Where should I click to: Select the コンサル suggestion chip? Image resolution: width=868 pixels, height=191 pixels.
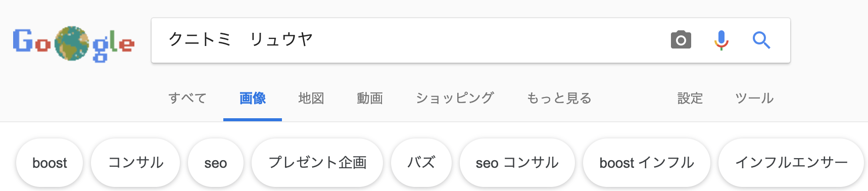(x=135, y=163)
